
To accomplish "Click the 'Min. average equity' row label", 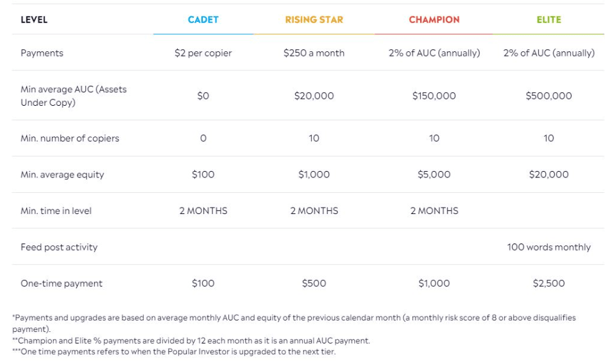I will (x=62, y=174).
